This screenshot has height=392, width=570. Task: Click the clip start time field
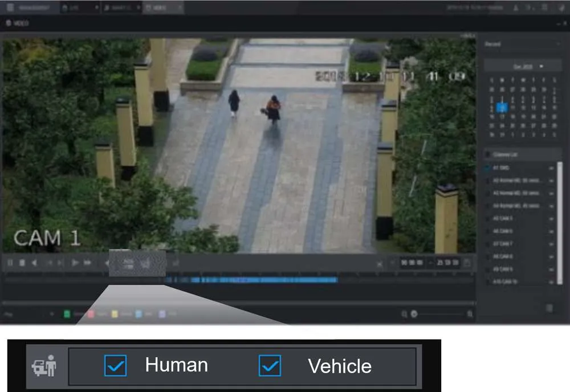[412, 263]
